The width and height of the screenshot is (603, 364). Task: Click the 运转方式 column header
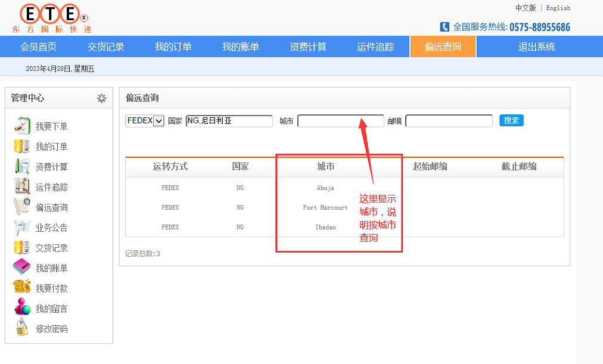pos(170,166)
